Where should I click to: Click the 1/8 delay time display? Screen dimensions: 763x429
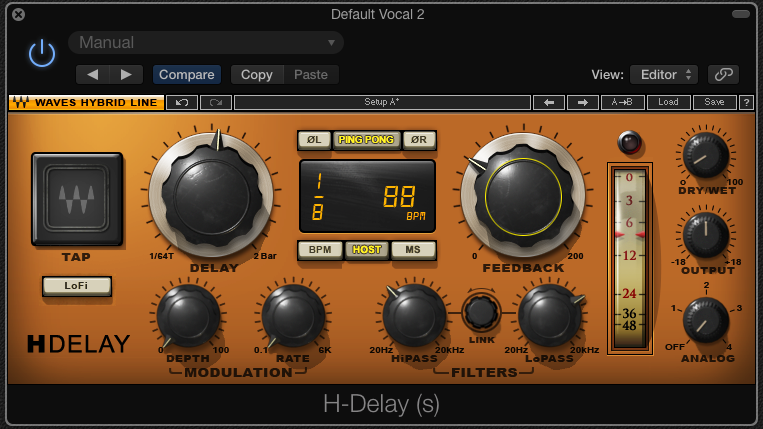pyautogui.click(x=318, y=197)
